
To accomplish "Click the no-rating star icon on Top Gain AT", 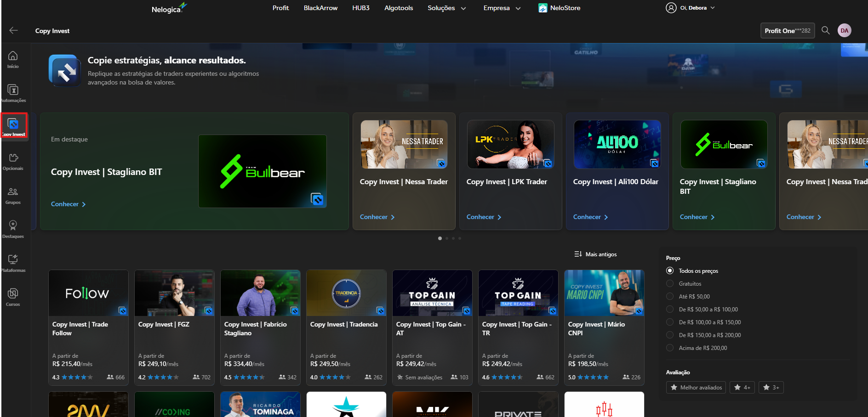I will [x=400, y=377].
